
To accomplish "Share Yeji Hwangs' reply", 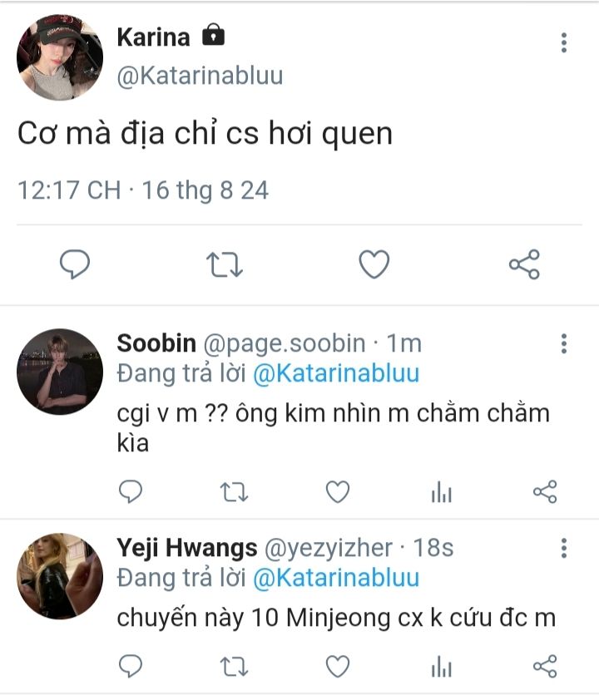I will point(545,667).
